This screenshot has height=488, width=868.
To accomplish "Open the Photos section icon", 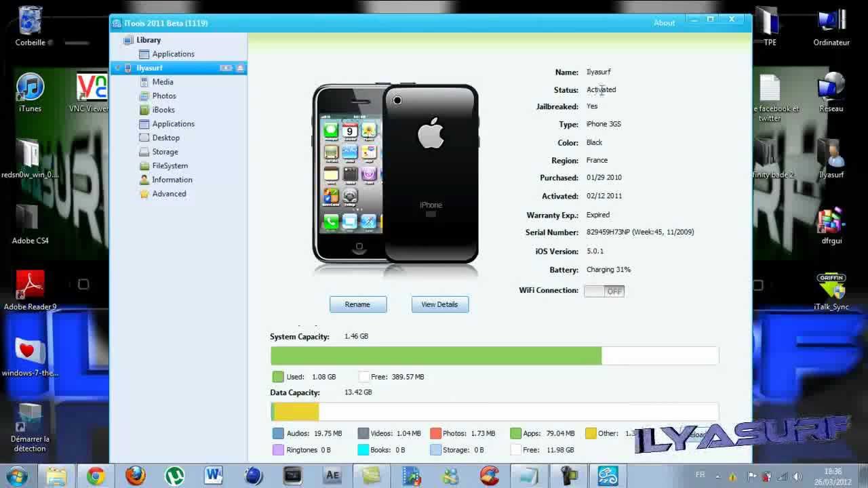I will (144, 96).
